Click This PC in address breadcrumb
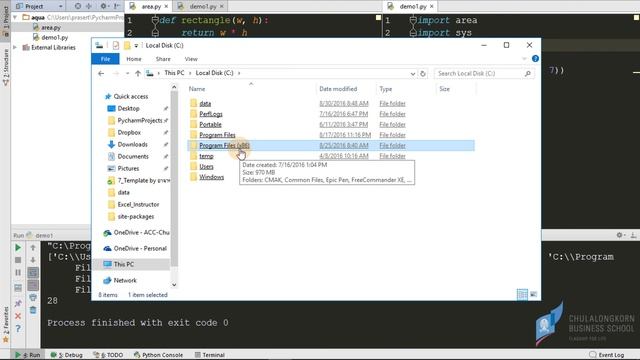Viewport: 640px width, 360px height. point(174,73)
